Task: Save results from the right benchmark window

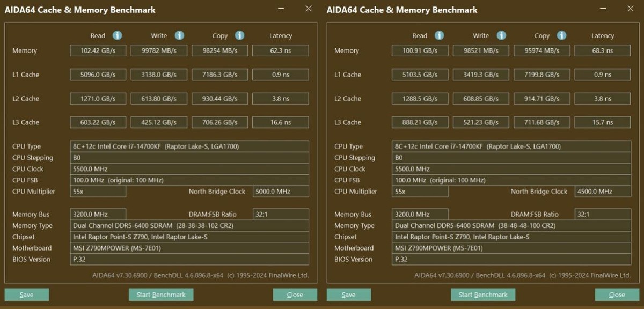Action: pos(349,295)
